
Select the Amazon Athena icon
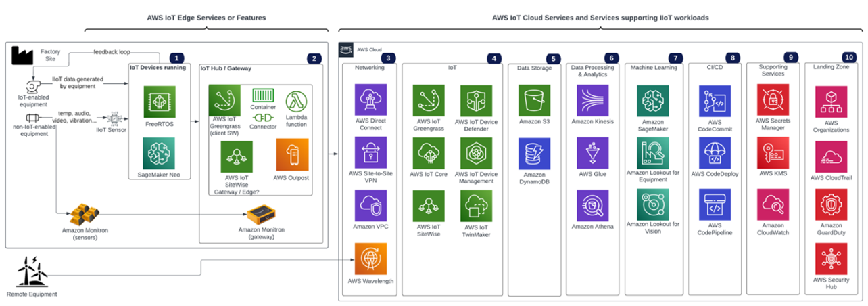click(592, 206)
